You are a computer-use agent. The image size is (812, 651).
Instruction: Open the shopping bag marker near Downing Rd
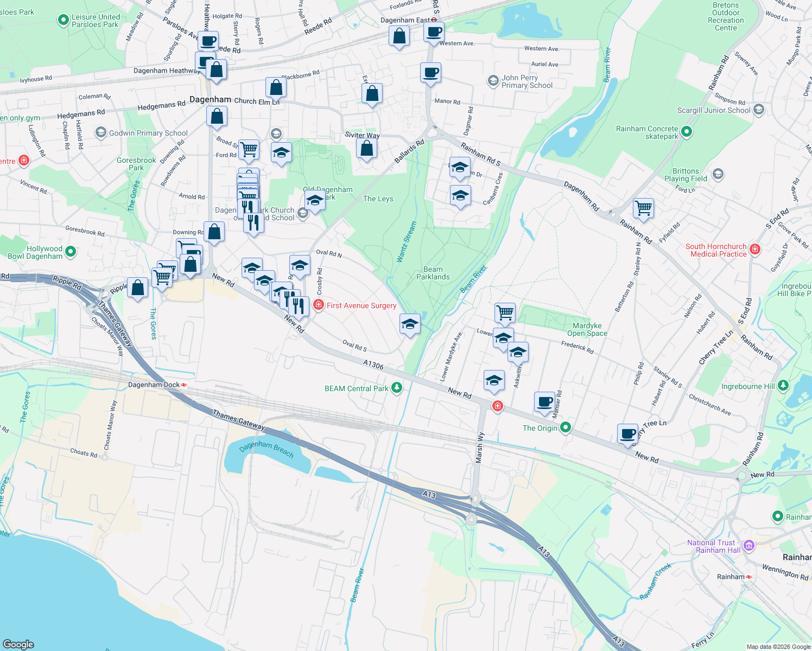(214, 233)
